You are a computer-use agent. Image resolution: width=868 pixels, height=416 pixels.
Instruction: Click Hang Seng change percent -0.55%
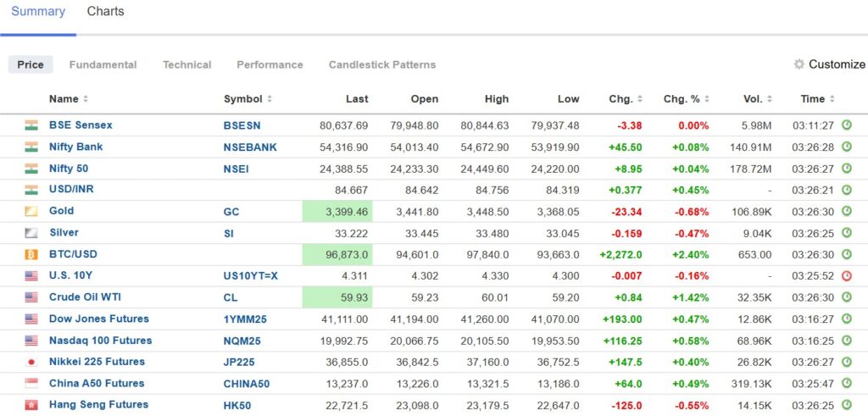tap(691, 405)
